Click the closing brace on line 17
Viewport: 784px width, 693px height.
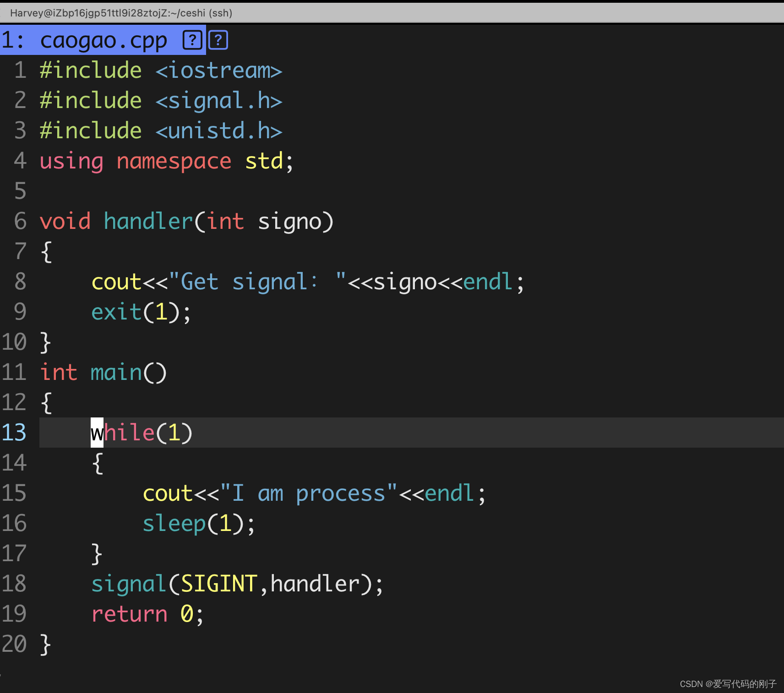coord(97,554)
